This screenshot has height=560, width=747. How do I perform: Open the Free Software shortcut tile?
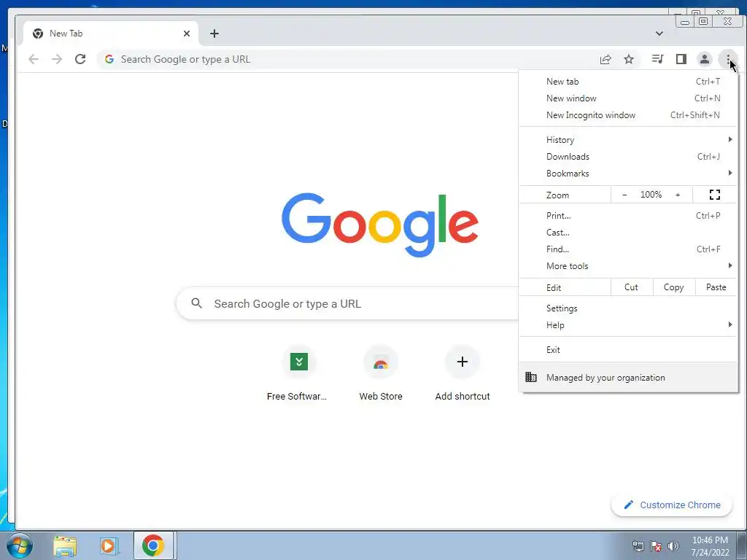pos(298,374)
